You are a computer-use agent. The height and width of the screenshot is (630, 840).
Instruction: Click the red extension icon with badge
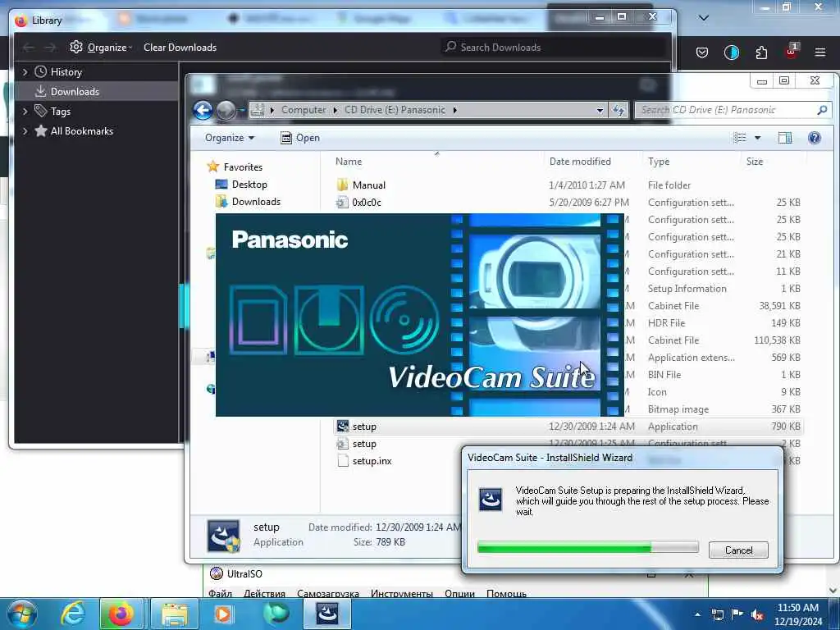coord(792,52)
